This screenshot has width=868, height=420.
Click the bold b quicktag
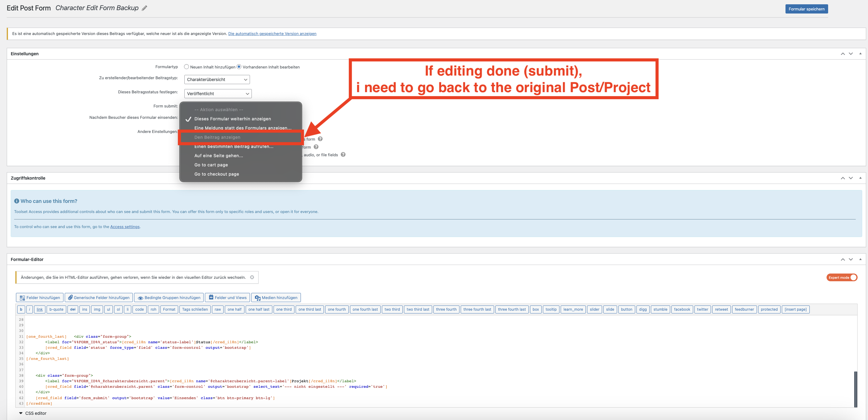coord(21,309)
